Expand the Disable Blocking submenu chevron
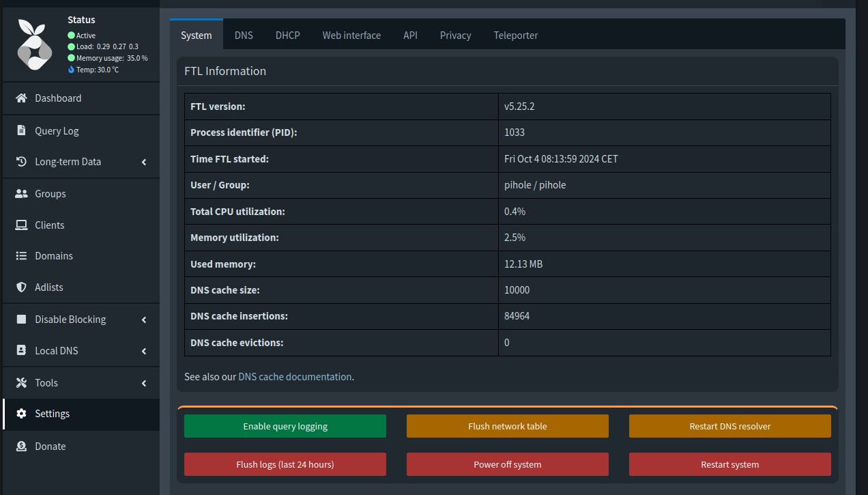The height and width of the screenshot is (495, 868). [144, 320]
